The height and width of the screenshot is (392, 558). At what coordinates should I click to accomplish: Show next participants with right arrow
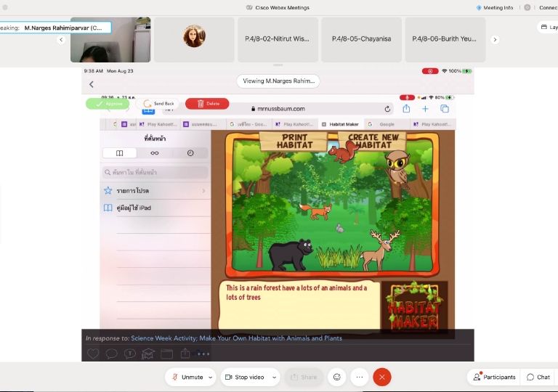pyautogui.click(x=495, y=39)
